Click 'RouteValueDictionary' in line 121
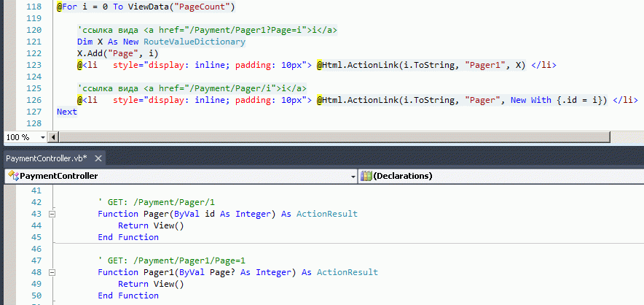 tap(195, 42)
